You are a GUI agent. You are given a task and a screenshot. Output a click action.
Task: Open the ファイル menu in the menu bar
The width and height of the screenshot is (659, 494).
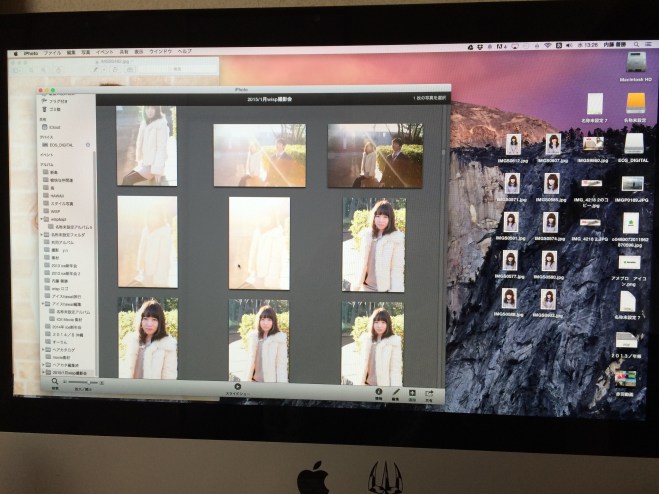pos(52,50)
